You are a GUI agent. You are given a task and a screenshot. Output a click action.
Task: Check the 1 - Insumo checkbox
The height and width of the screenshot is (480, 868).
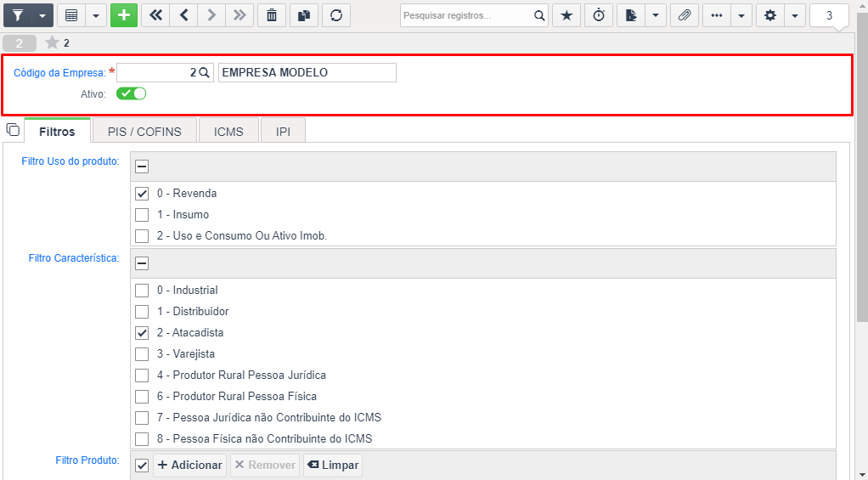pos(142,215)
